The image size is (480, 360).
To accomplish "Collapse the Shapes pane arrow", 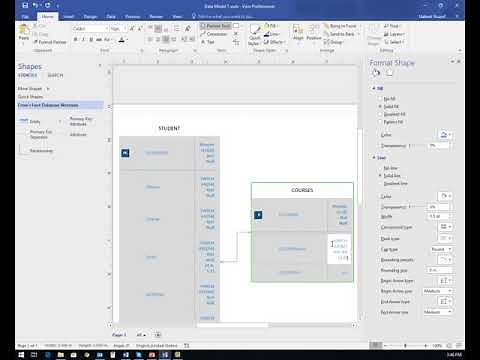I will coord(100,66).
